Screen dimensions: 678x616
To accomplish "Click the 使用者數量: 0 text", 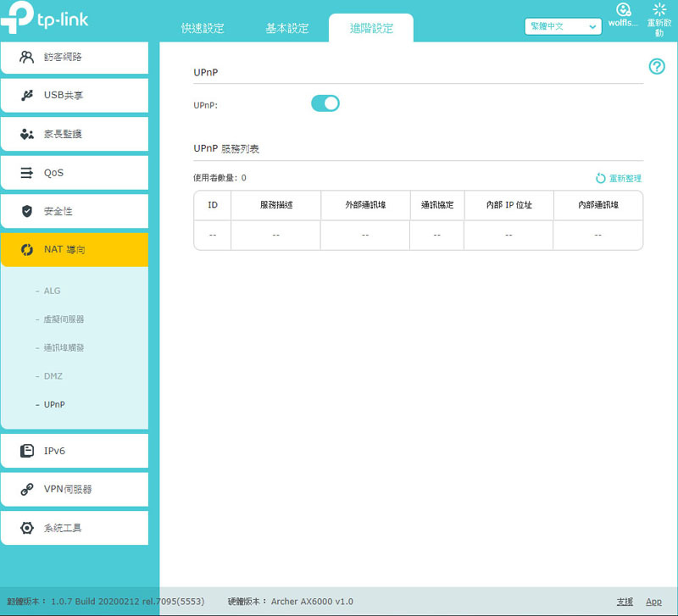I will pyautogui.click(x=220, y=178).
